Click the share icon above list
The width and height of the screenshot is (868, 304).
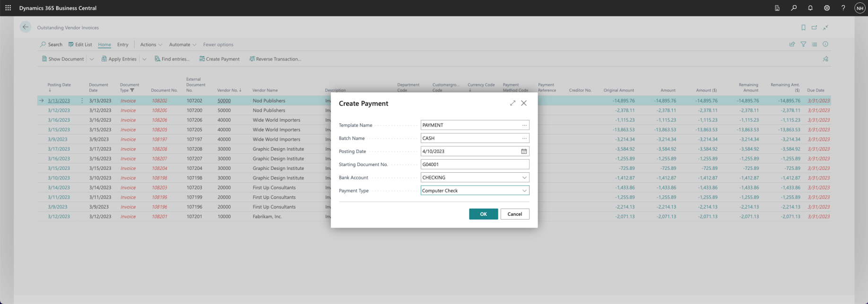point(792,44)
